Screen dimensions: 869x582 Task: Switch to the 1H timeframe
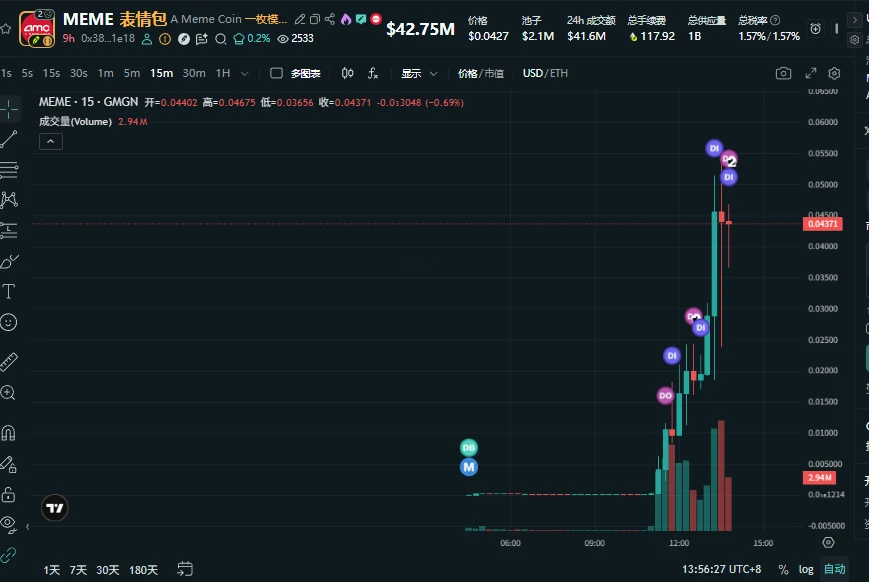tap(223, 73)
